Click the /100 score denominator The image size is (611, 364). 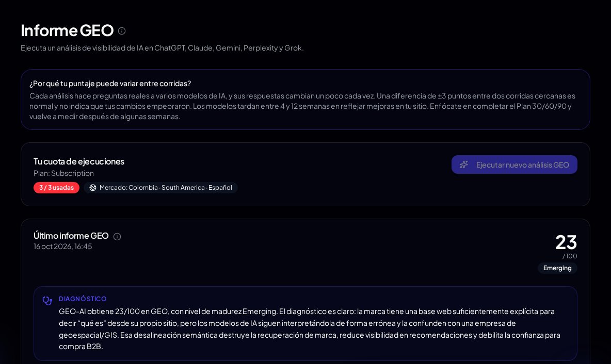(x=570, y=256)
